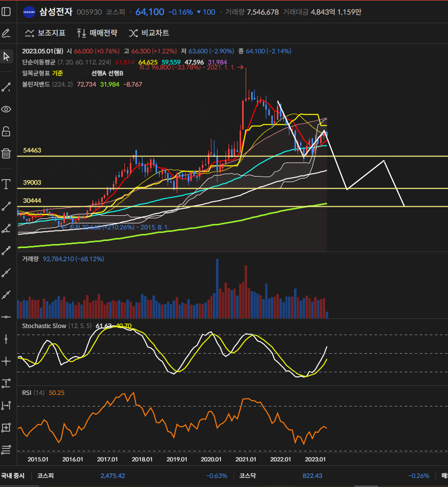
Task: Click the 코스피 index ticker
Action: (45, 475)
